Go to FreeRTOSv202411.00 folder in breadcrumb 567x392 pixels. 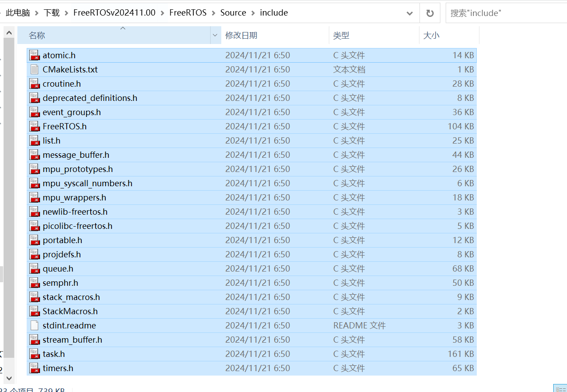(x=115, y=13)
